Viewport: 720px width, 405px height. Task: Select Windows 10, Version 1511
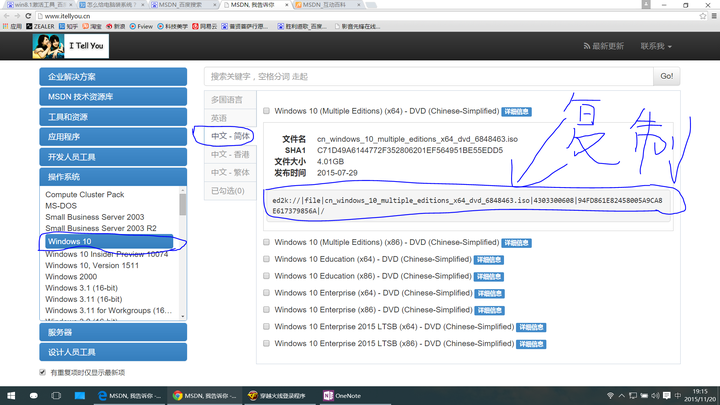pyautogui.click(x=92, y=265)
